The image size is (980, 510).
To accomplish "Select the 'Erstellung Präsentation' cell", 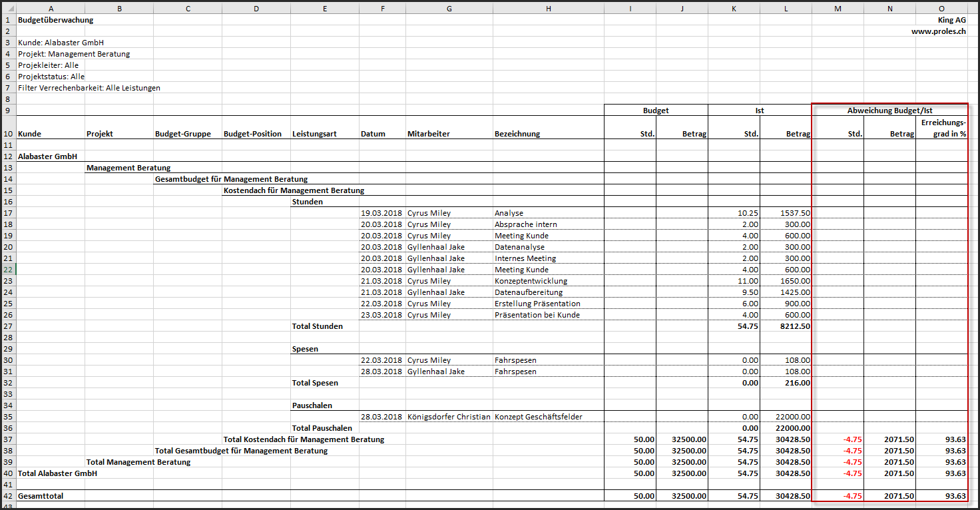I will [x=537, y=304].
